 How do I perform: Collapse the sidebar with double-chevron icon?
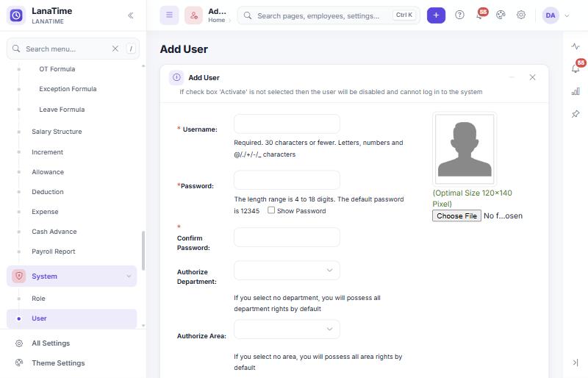coord(131,15)
